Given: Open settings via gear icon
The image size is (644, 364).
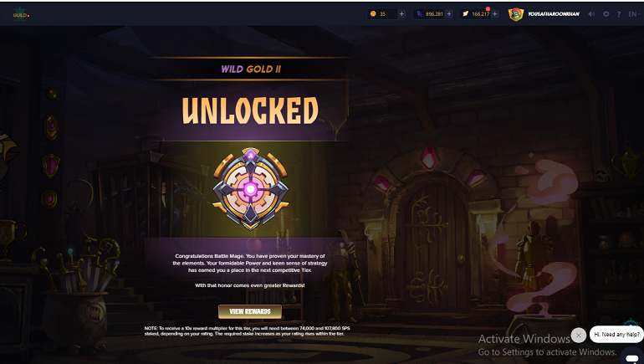Looking at the screenshot, I should [606, 14].
